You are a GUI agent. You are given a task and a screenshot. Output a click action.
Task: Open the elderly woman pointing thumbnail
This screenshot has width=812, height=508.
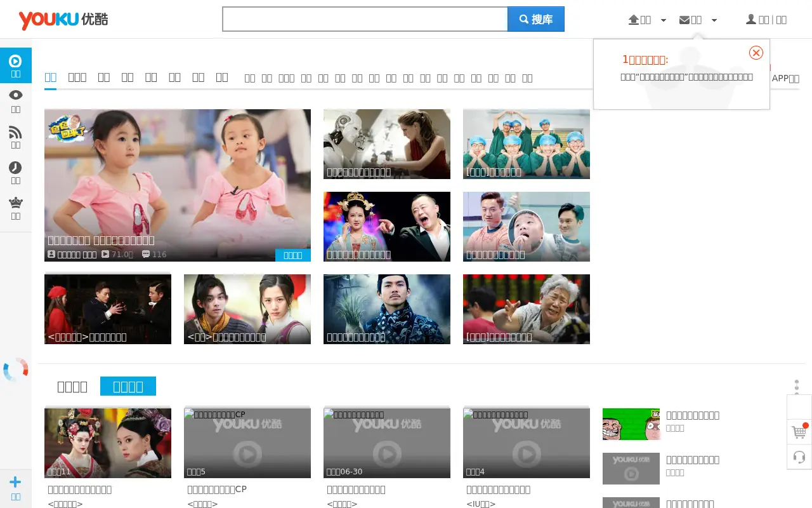527,309
